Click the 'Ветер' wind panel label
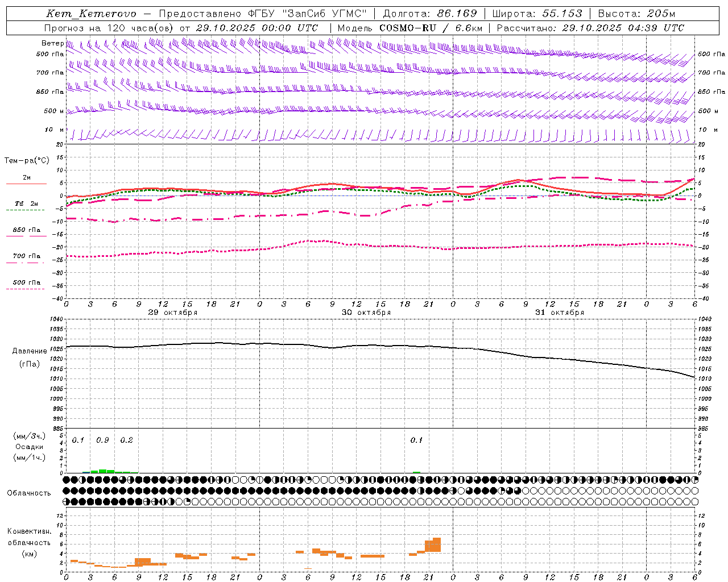 [x=53, y=43]
